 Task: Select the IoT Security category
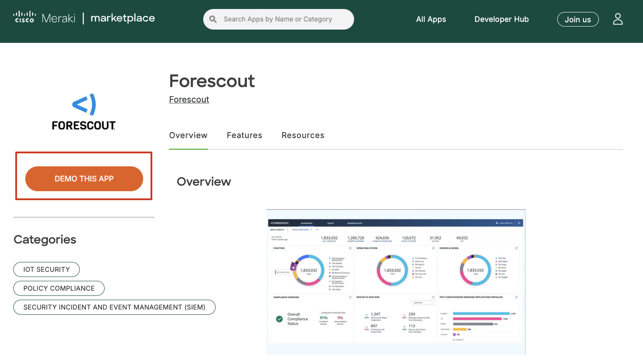pos(46,269)
